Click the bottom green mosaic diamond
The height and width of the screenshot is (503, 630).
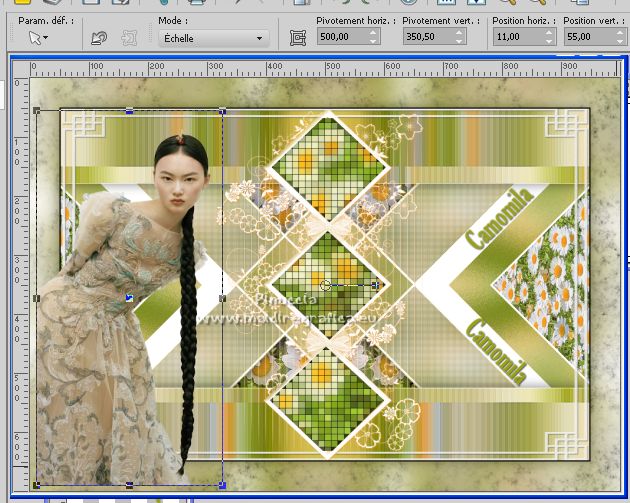tap(328, 399)
